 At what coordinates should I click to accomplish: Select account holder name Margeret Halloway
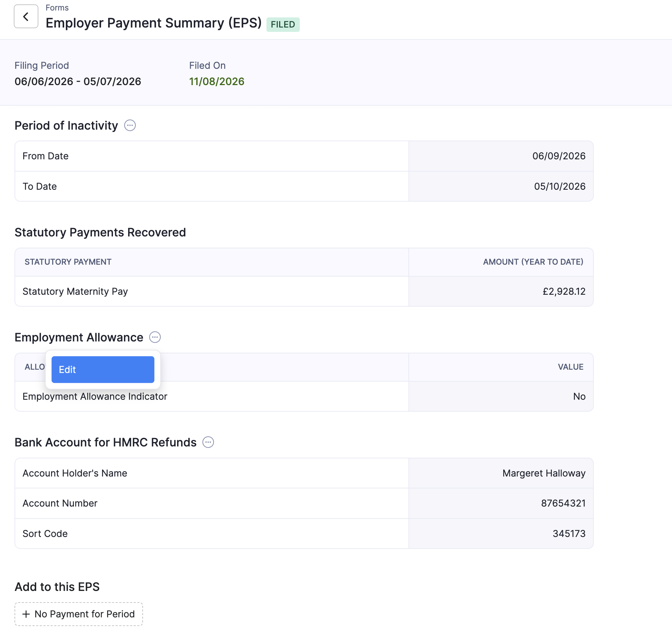544,473
